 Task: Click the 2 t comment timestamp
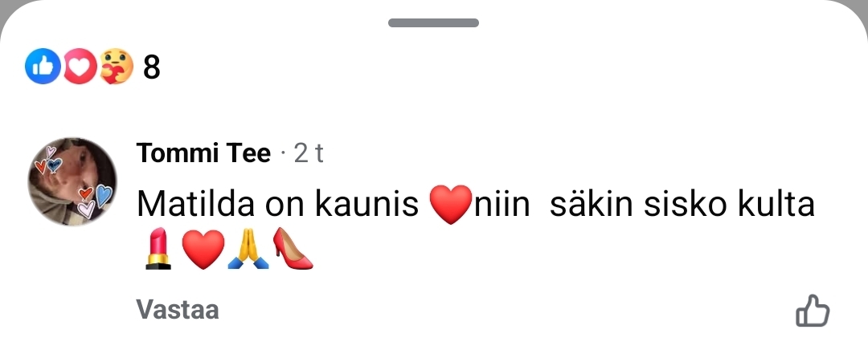(309, 153)
